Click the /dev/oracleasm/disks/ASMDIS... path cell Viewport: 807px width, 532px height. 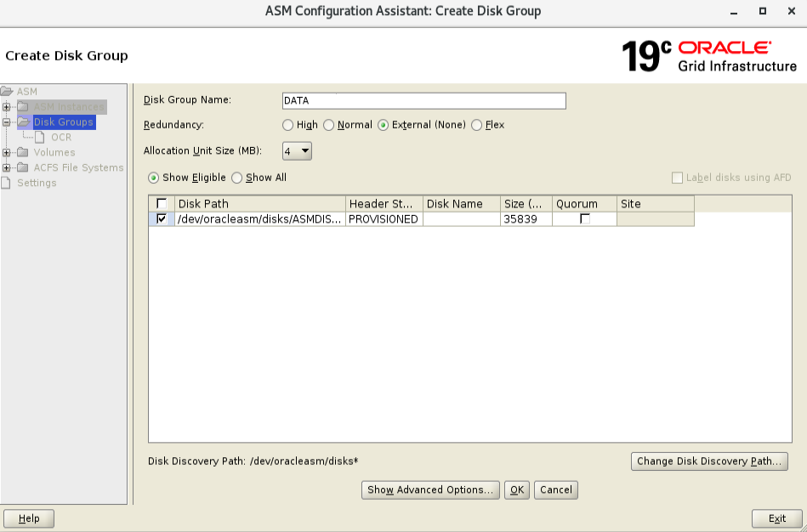(x=260, y=219)
